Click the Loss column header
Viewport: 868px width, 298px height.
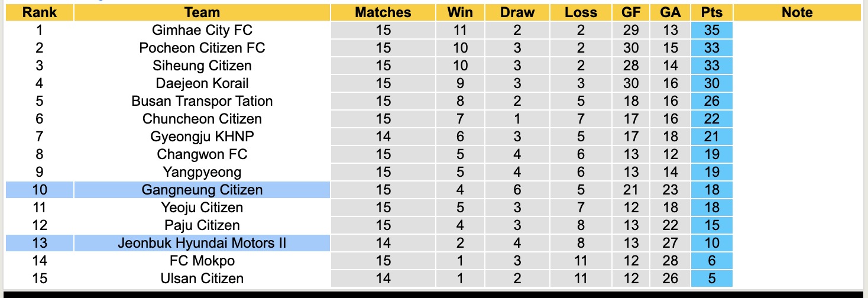581,12
